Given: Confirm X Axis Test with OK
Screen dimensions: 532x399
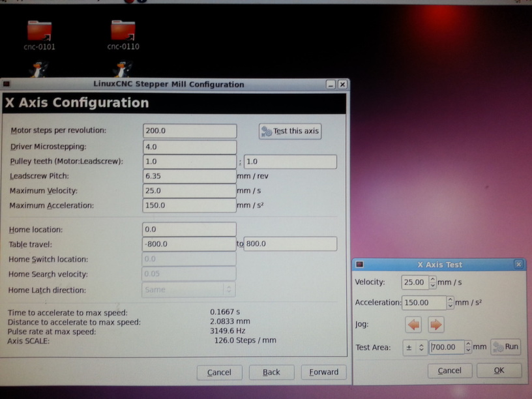Looking at the screenshot, I should pos(499,370).
